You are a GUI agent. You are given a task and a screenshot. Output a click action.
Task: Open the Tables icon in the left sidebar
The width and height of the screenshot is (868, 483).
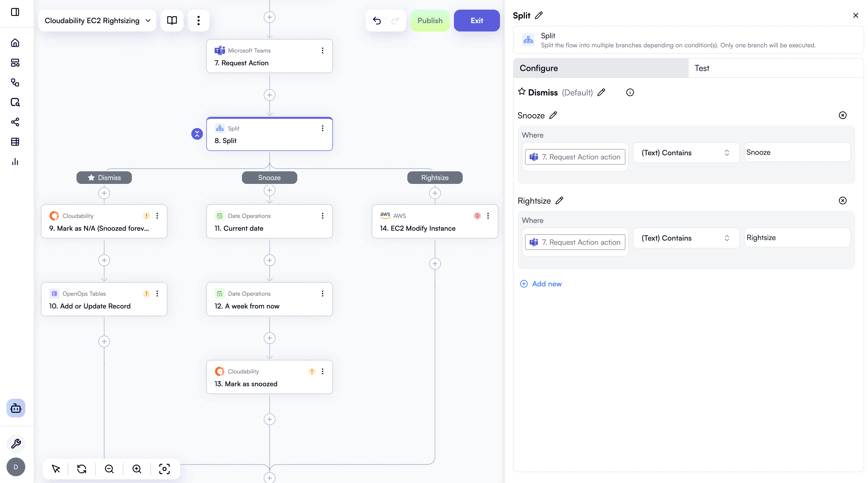pyautogui.click(x=15, y=141)
